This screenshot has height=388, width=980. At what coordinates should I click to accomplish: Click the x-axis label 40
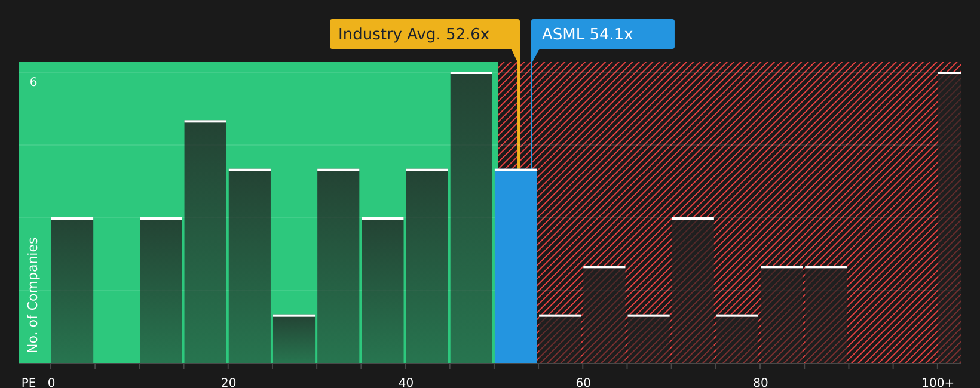pyautogui.click(x=406, y=383)
